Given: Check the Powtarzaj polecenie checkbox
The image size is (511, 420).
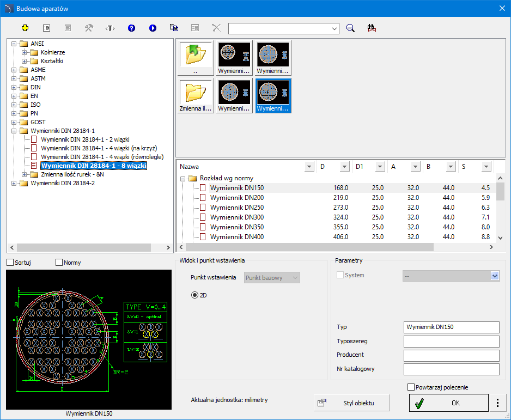Looking at the screenshot, I should point(411,387).
